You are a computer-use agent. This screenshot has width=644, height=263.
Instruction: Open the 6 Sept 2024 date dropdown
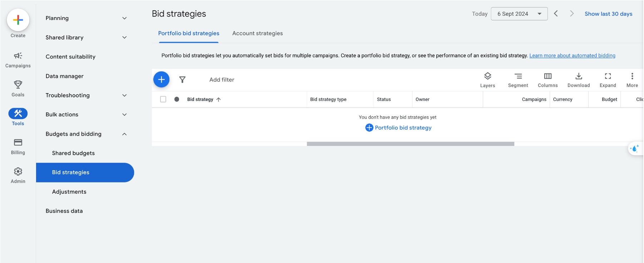coord(519,14)
